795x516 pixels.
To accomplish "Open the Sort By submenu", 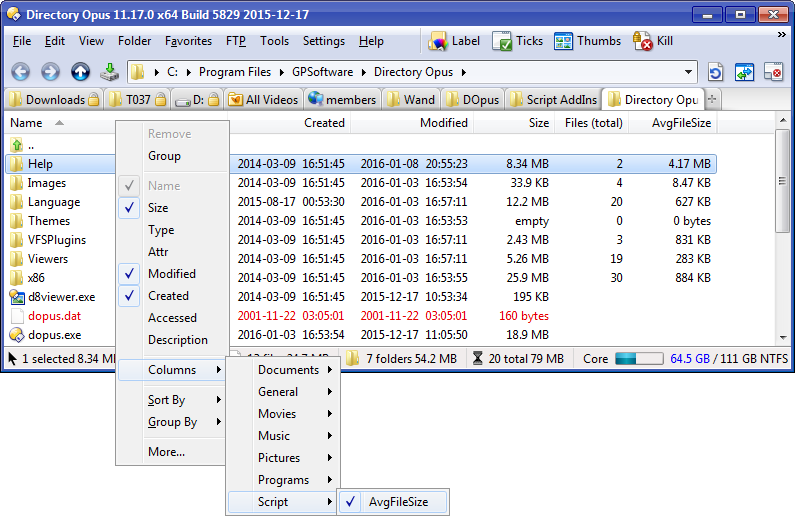I will [x=172, y=400].
